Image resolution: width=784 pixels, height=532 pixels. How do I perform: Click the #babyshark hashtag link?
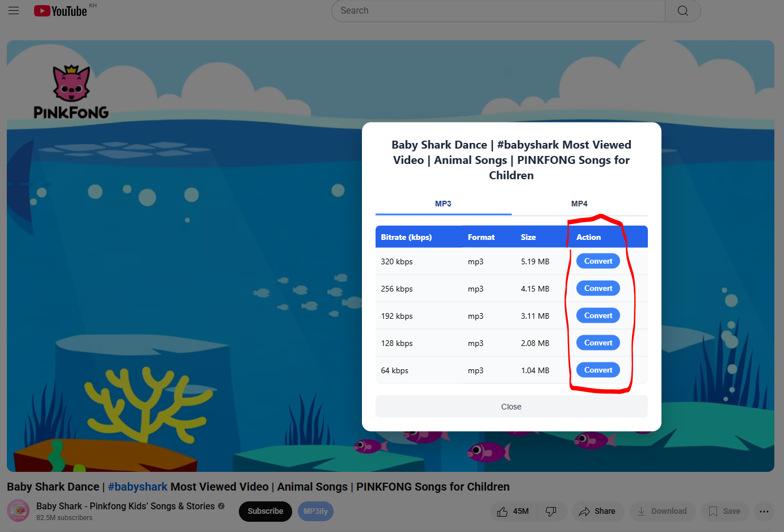click(x=137, y=487)
